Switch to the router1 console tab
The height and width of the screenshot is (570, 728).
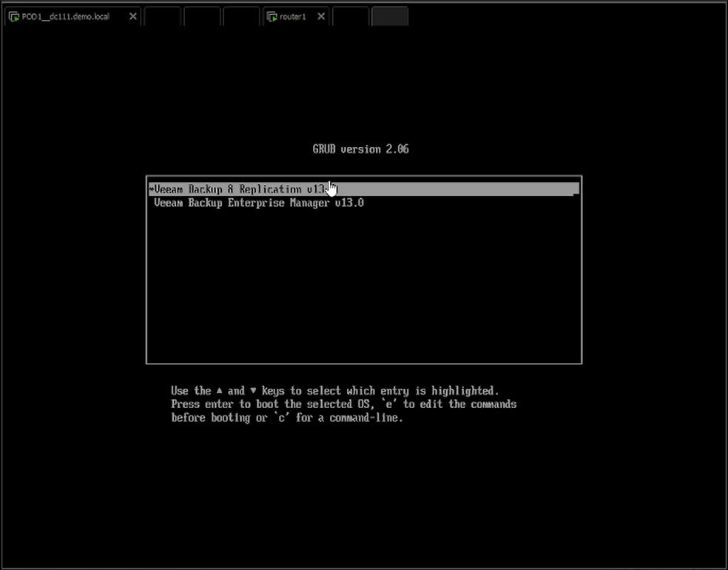click(x=293, y=16)
